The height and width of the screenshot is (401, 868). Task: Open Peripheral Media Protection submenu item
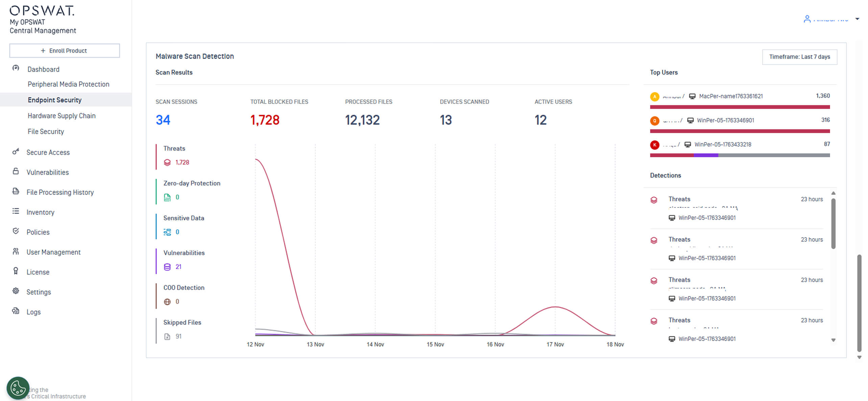click(68, 84)
